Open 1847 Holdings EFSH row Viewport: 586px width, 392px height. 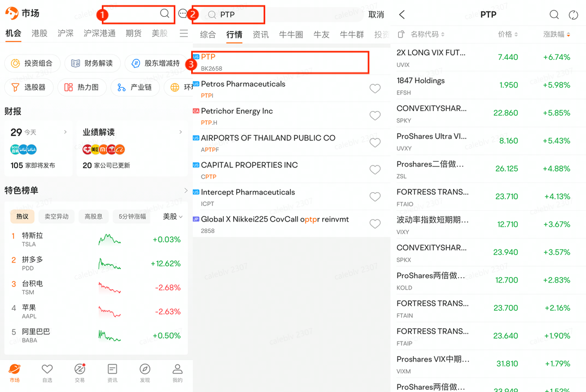click(488, 85)
